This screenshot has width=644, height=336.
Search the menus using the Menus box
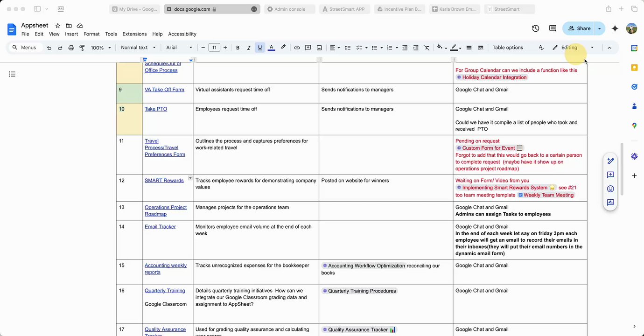[x=25, y=48]
